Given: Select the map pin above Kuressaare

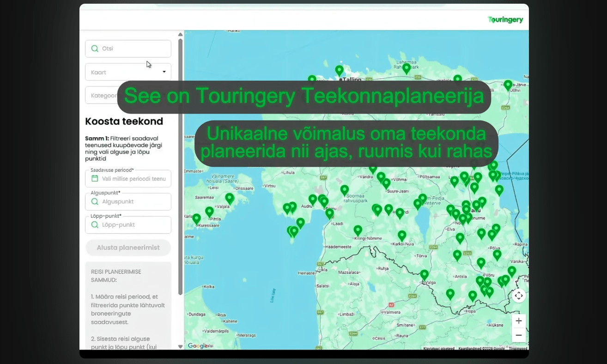Looking at the screenshot, I should (x=197, y=218).
